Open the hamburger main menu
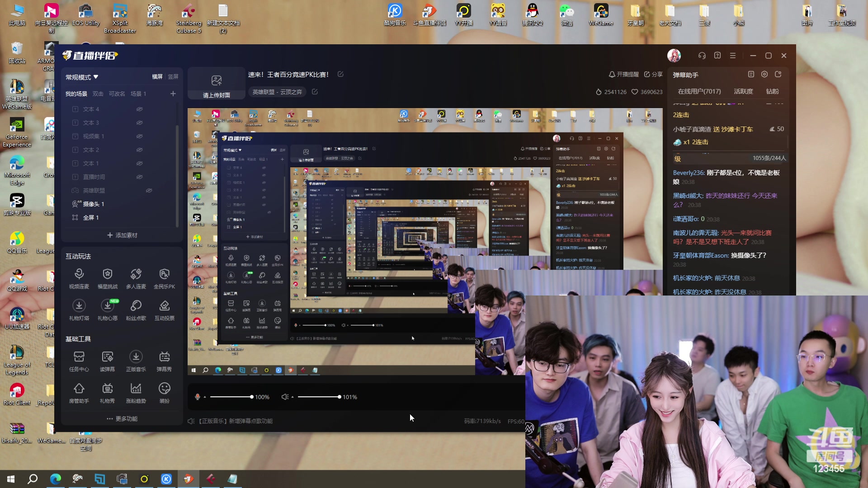Screen dimensions: 868x488 pyautogui.click(x=733, y=56)
